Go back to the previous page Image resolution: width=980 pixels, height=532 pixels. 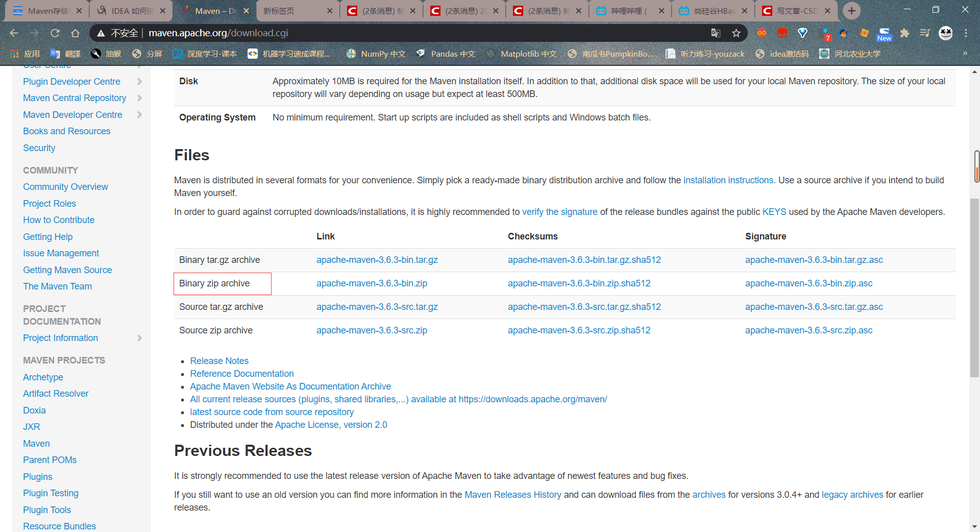point(14,33)
